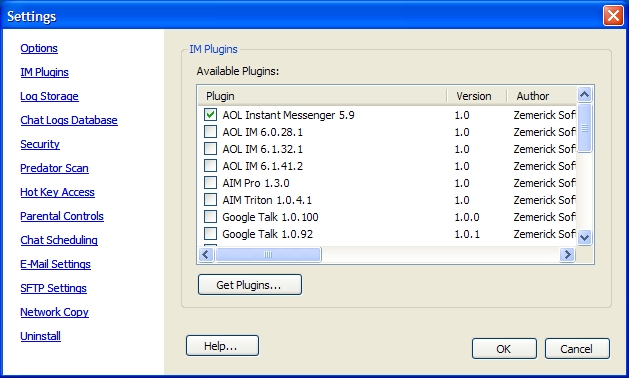This screenshot has width=629, height=378.
Task: Click the plugin list scroll-down arrow
Action: tap(584, 237)
